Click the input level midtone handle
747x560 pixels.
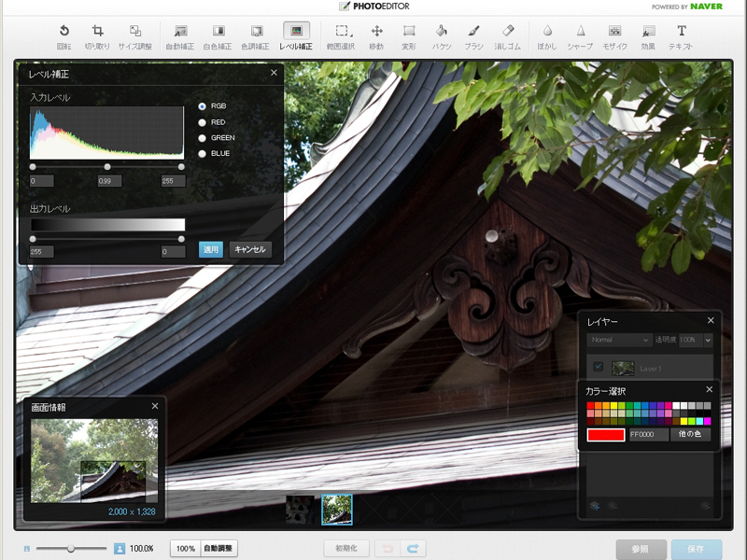click(x=107, y=167)
